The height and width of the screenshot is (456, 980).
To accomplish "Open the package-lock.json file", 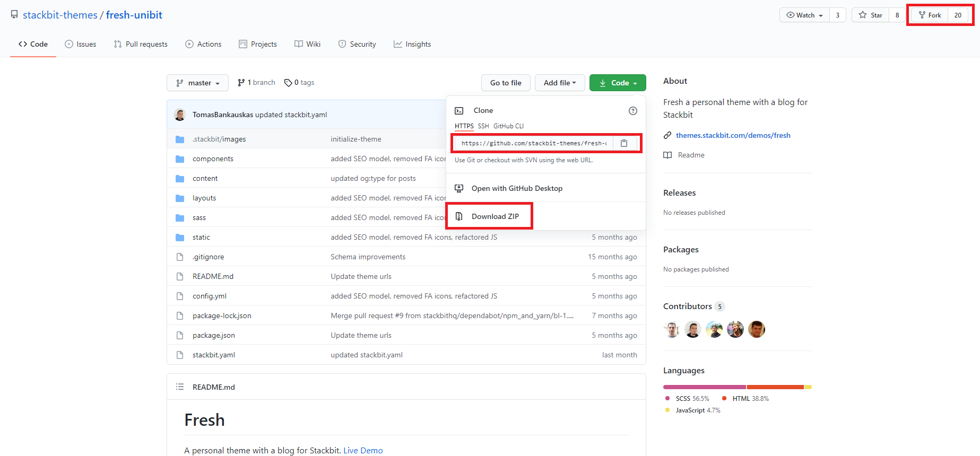I will [222, 316].
